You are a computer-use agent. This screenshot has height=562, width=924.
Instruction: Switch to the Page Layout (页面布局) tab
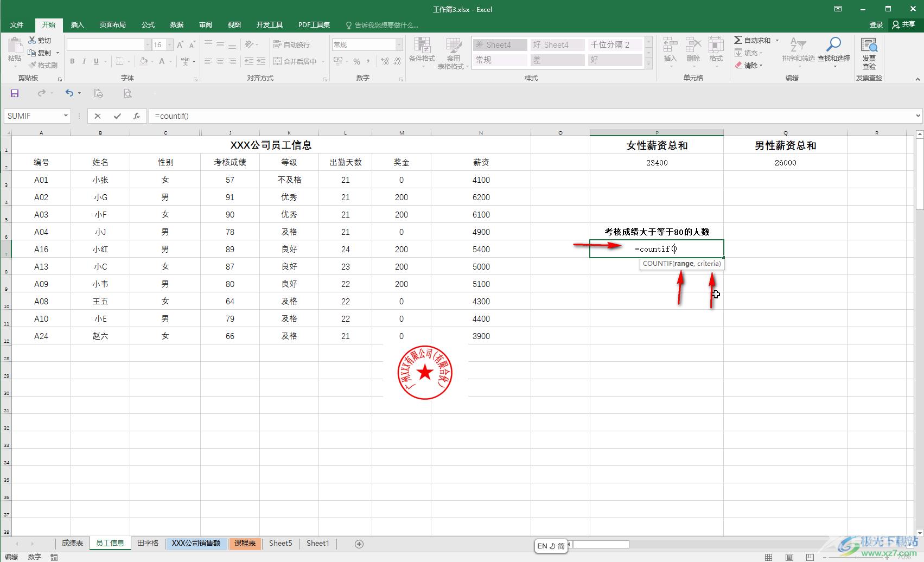click(112, 24)
